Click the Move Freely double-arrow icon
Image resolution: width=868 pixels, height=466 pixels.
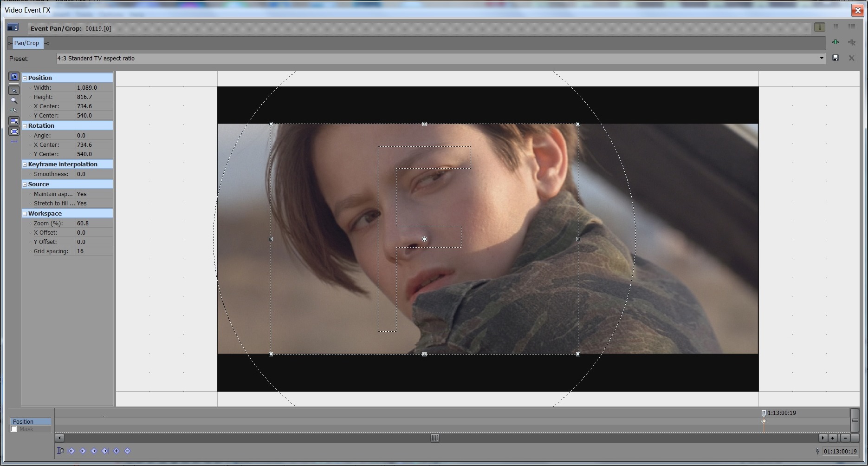(x=14, y=142)
